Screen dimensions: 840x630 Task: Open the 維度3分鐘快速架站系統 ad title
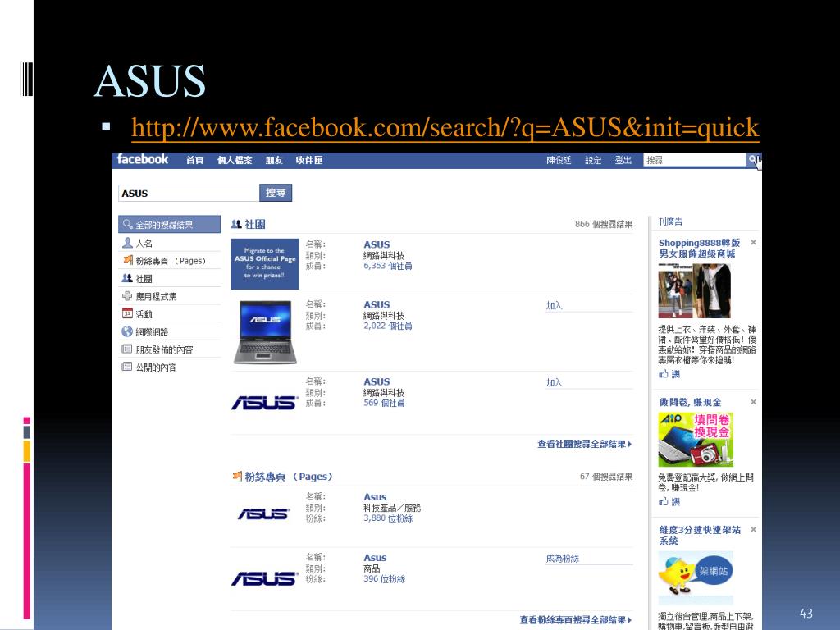pyautogui.click(x=700, y=535)
